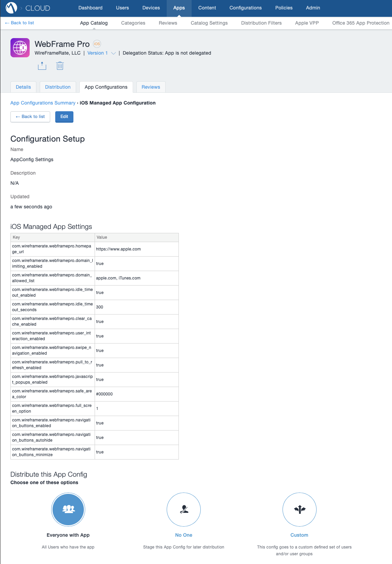
Task: Click the pull_to_refresh_enabled key cell
Action: point(53,365)
